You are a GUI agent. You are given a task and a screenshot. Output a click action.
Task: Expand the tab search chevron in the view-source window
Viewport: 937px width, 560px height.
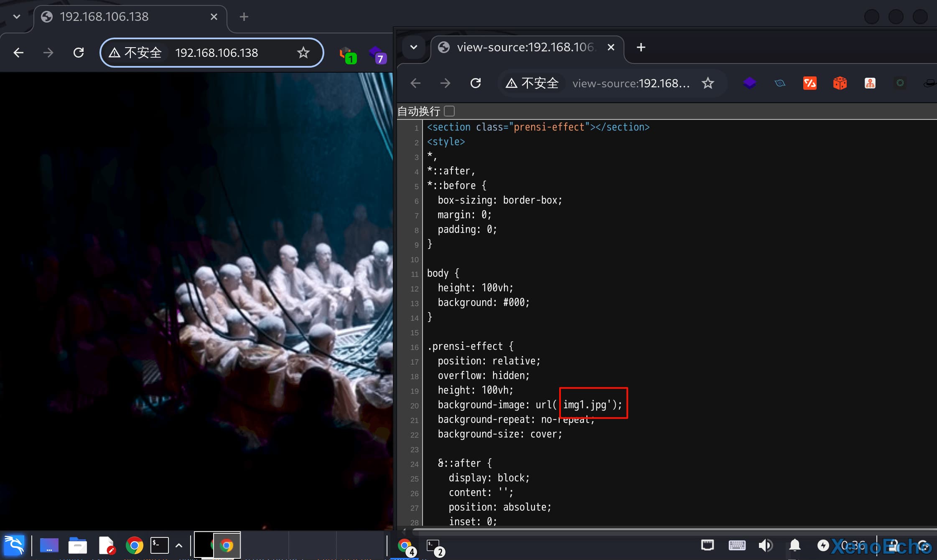coord(414,47)
